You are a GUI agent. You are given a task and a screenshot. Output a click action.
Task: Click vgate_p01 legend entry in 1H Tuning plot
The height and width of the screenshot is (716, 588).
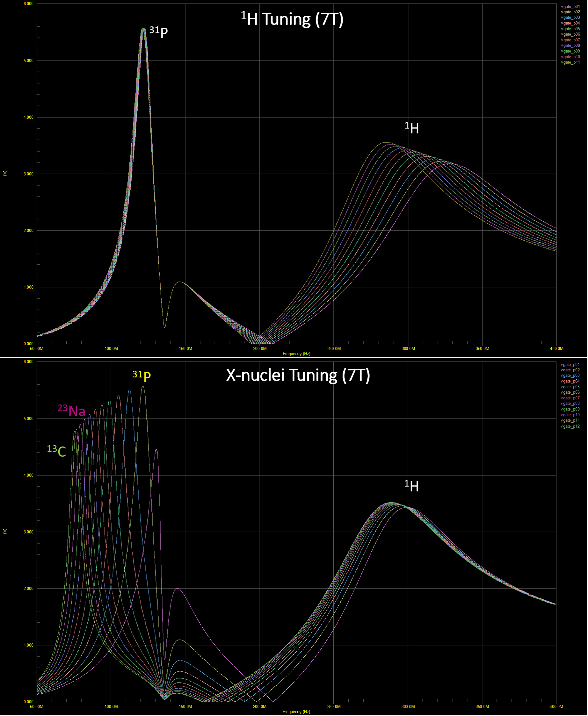tap(570, 6)
